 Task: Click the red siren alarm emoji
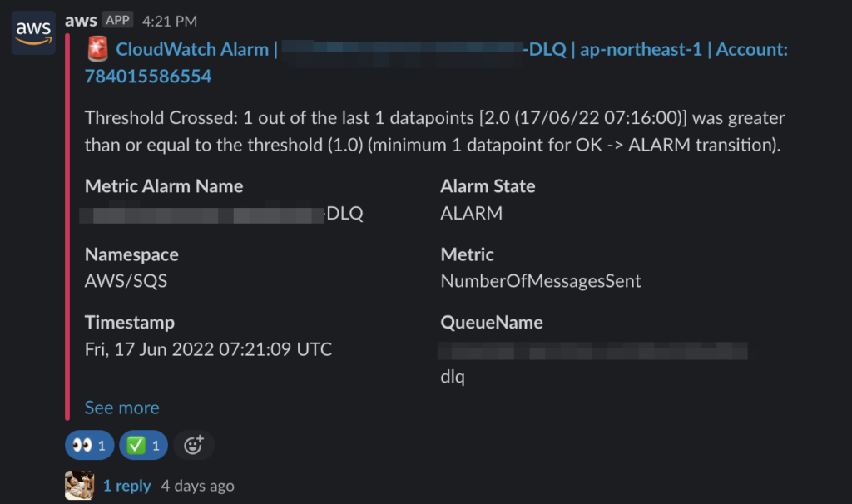(x=98, y=49)
